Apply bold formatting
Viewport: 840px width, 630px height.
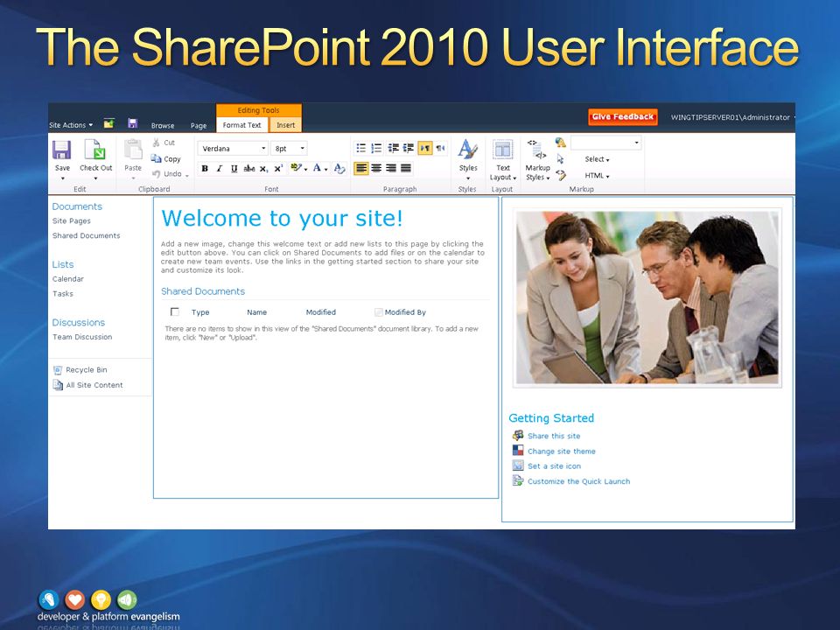(x=205, y=169)
